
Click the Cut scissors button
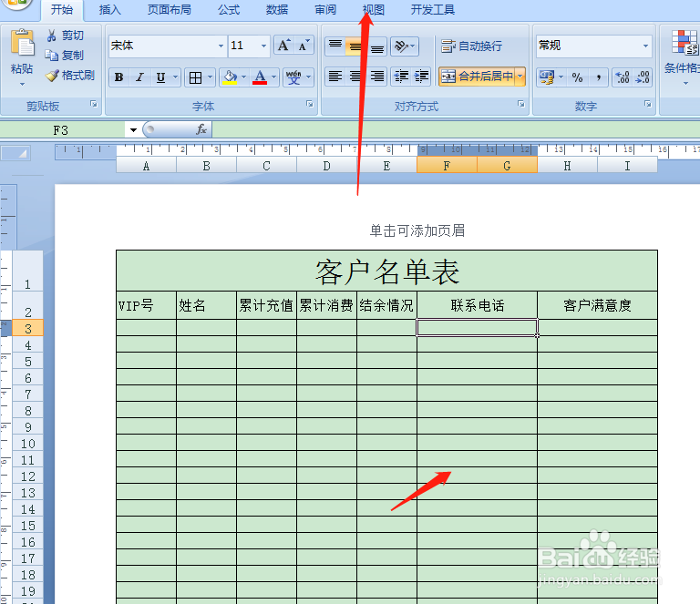66,36
